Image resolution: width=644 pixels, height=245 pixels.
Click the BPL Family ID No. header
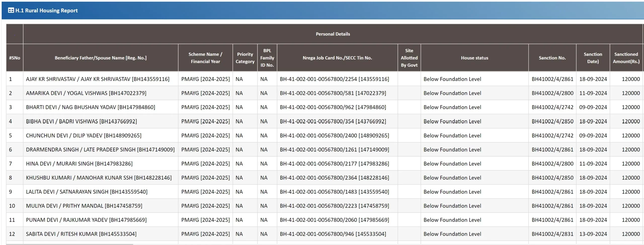[x=267, y=58]
